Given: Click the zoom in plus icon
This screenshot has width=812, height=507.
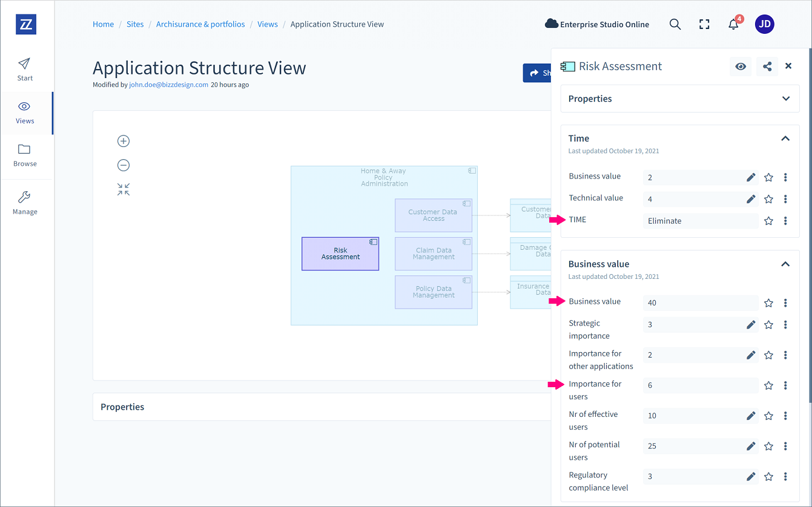Looking at the screenshot, I should [124, 141].
